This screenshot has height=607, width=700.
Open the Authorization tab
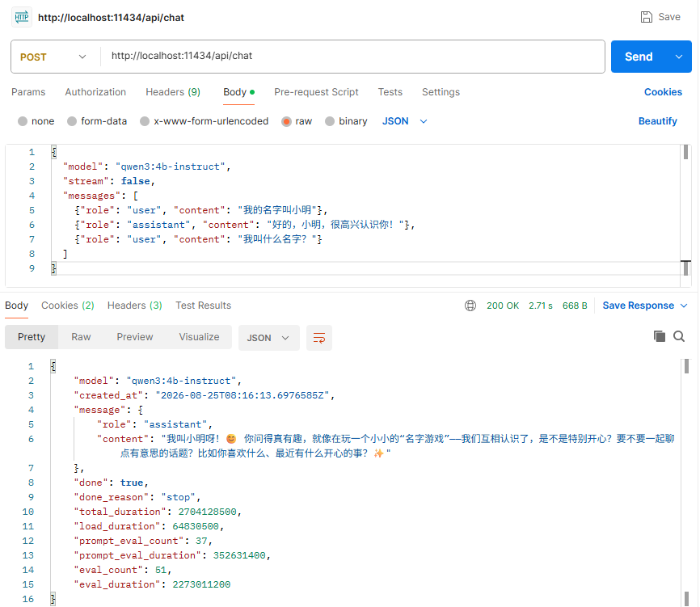[95, 92]
